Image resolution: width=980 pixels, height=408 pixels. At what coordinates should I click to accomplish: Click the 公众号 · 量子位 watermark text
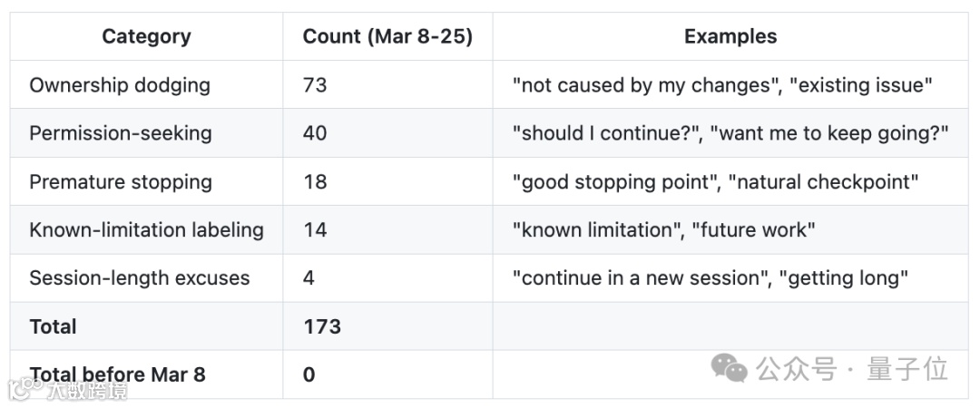(853, 368)
